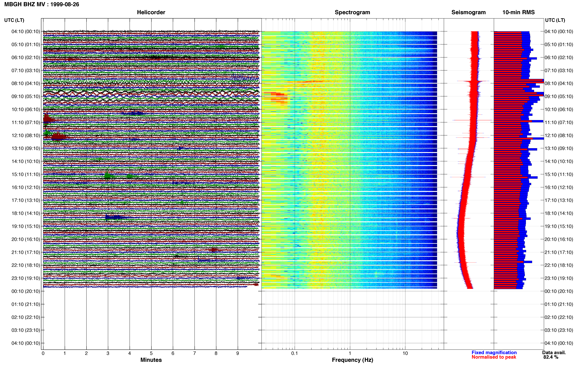Select the Frequency (Hz) axis label
The image size is (588, 368).
(352, 360)
